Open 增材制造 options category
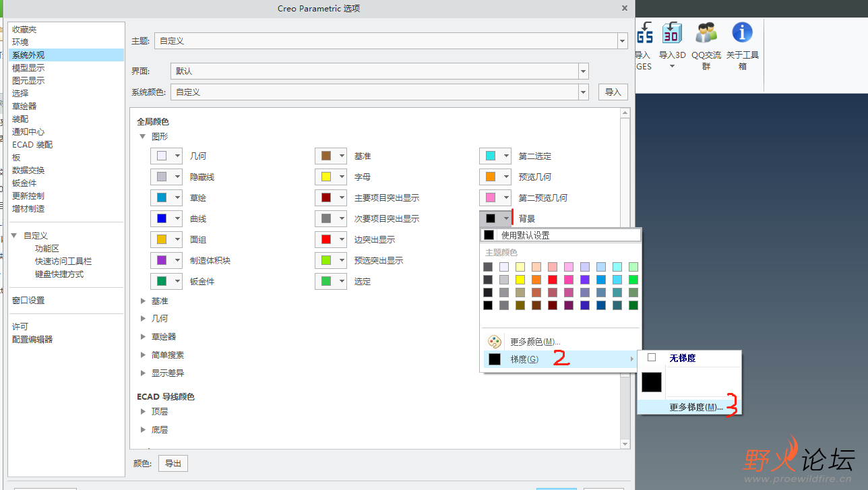 pyautogui.click(x=28, y=209)
